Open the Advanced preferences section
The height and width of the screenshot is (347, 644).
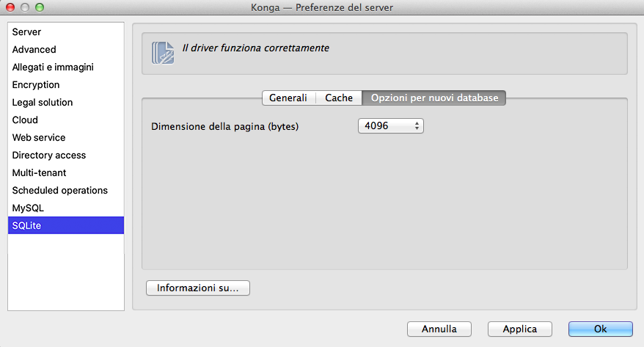tap(34, 50)
